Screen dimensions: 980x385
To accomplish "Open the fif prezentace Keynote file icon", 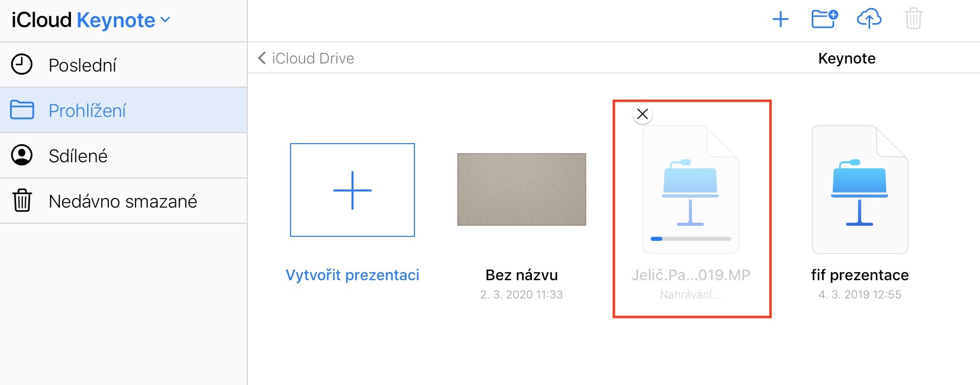I will 860,189.
